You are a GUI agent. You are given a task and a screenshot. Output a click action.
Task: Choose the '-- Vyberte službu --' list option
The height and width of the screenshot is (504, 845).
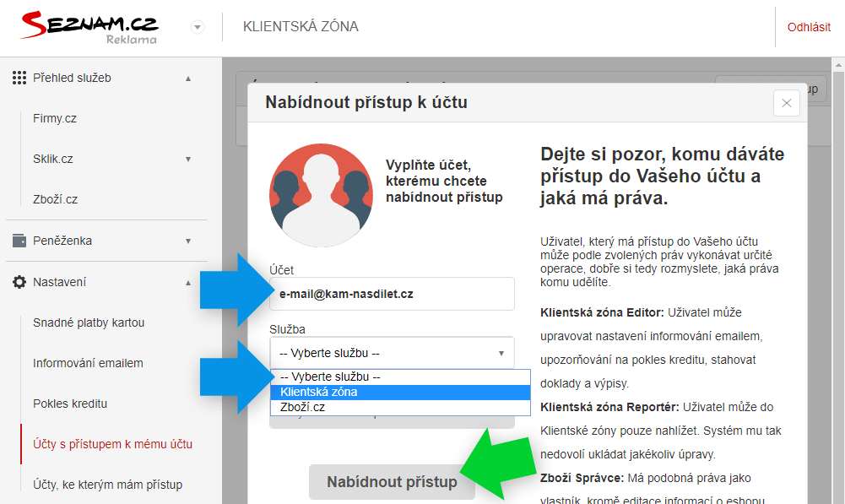[400, 377]
